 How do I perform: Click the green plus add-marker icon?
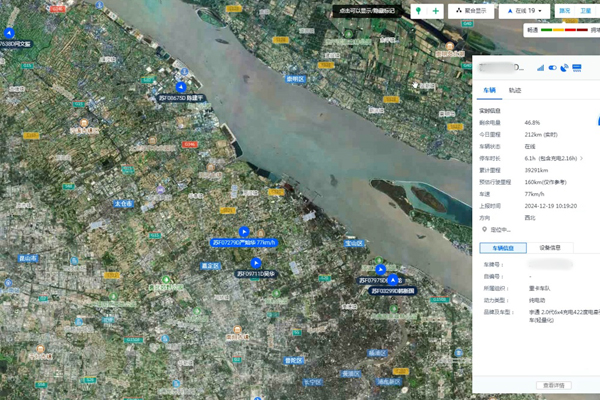point(435,11)
